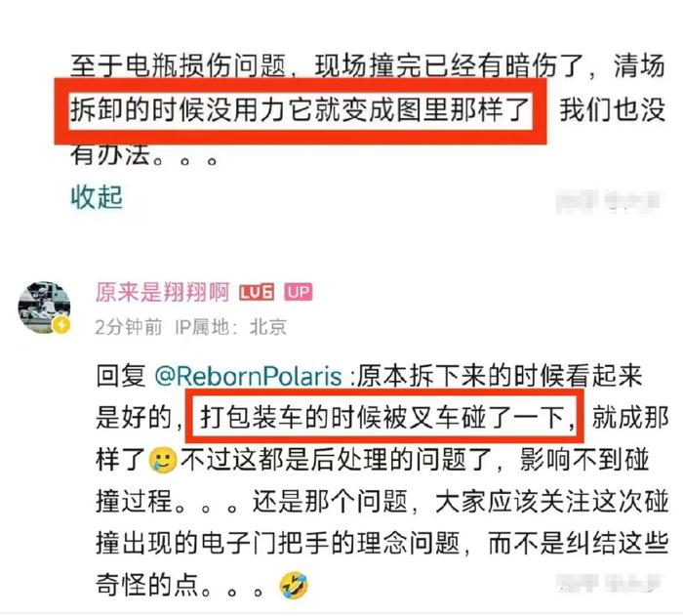Screen dimensions: 683x616
Task: Click the IP属地：北京 label
Action: click(x=230, y=327)
